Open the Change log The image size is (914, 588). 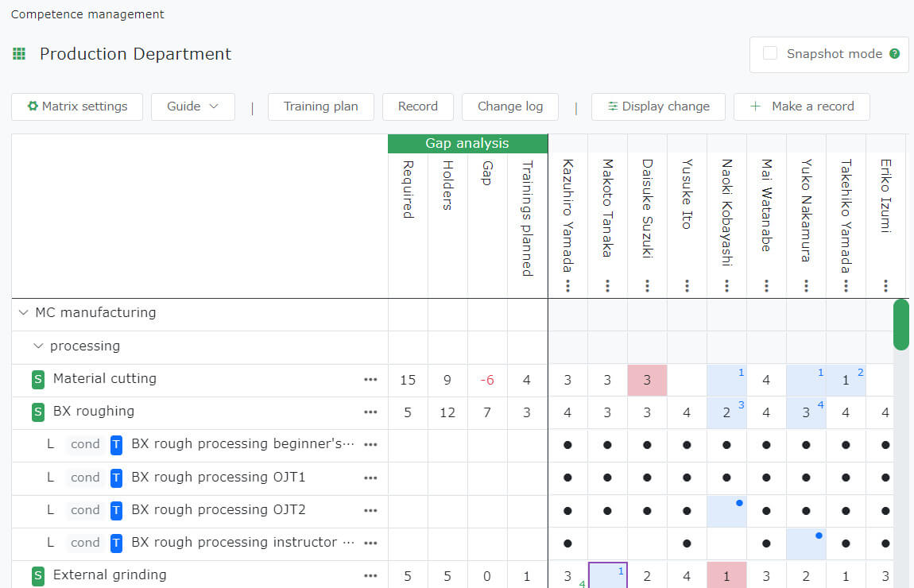point(510,106)
